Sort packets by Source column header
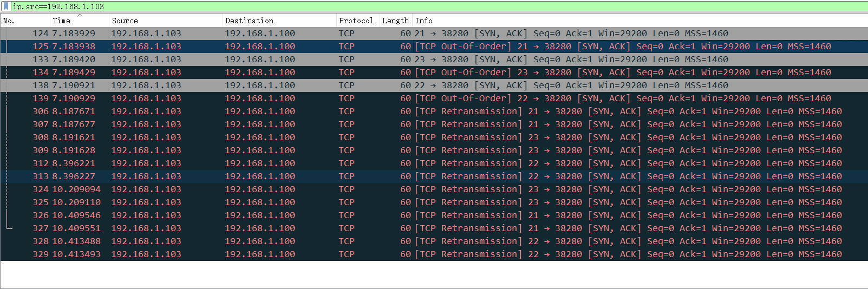The width and height of the screenshot is (868, 289). 166,21
